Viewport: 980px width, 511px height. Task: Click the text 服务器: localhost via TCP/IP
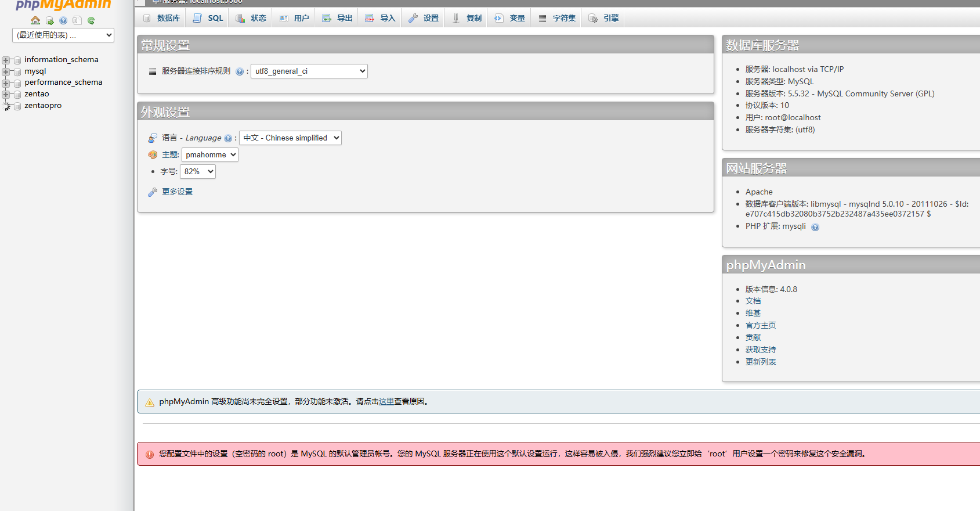click(x=794, y=69)
